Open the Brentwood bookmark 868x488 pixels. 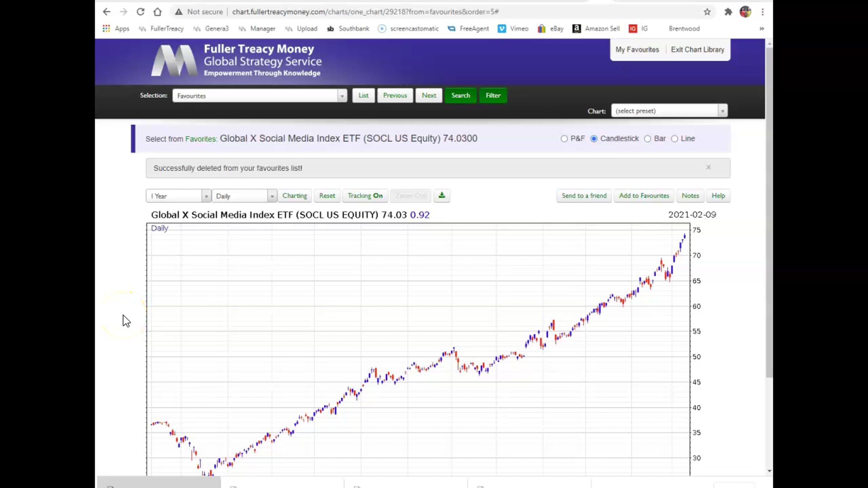tap(684, 29)
